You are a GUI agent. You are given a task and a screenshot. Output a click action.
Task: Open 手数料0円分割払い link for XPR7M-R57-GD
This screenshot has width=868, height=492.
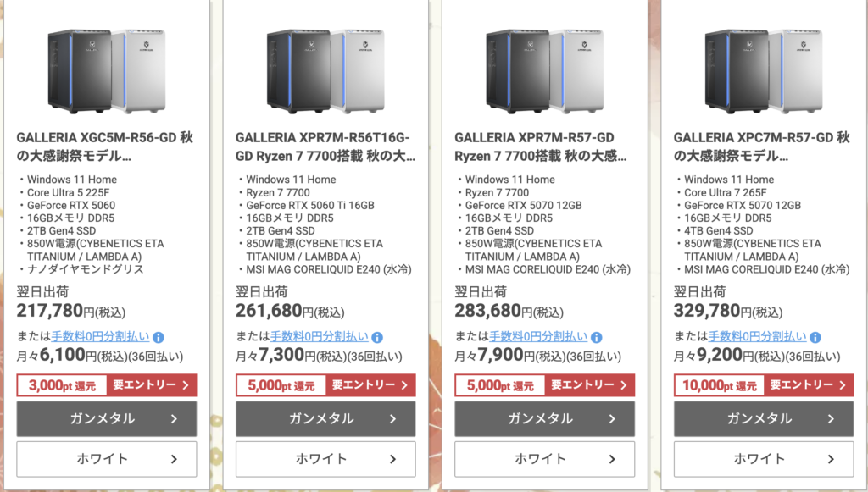click(538, 337)
